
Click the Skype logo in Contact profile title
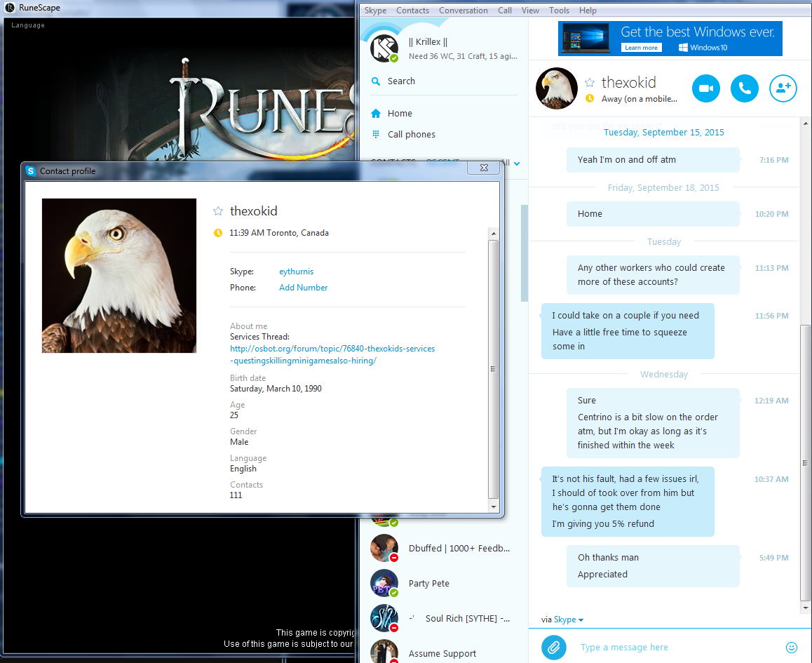[x=31, y=171]
